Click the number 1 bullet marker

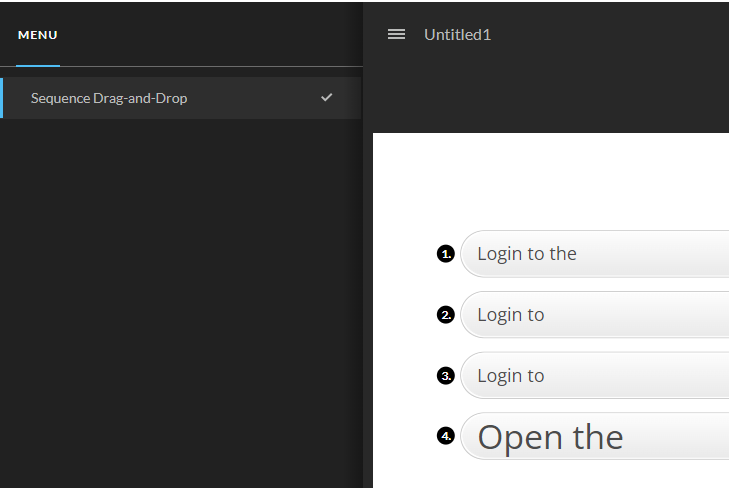click(x=446, y=254)
